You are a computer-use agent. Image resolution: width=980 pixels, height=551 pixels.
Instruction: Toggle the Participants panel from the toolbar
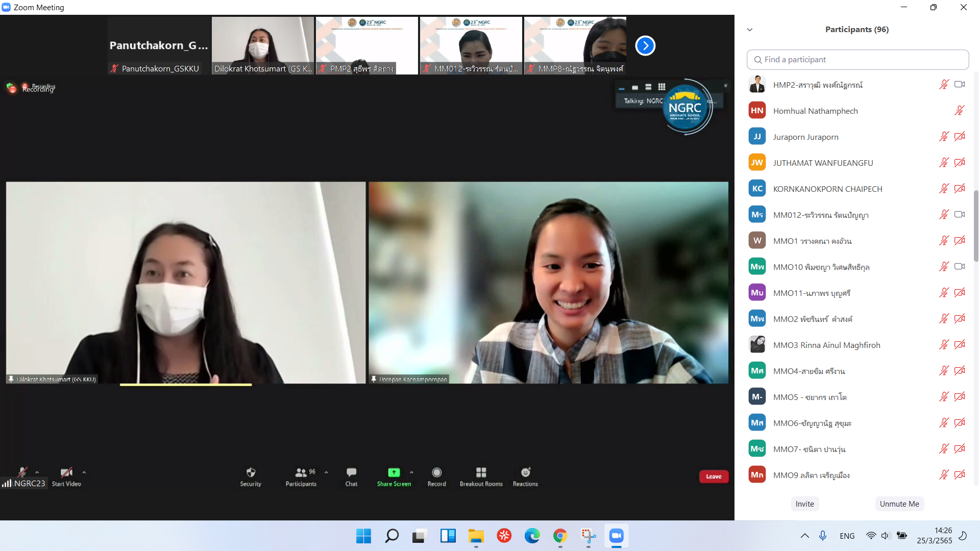pyautogui.click(x=301, y=472)
